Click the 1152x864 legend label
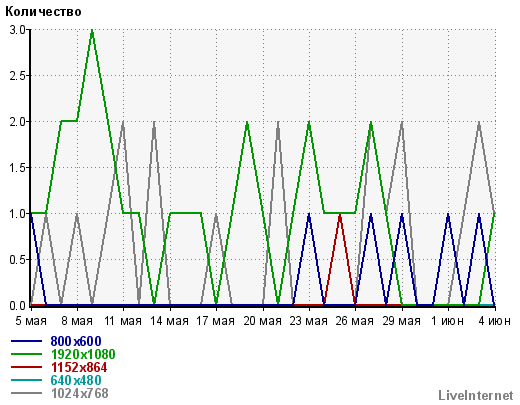Image resolution: width=520 pixels, height=405 pixels. [x=79, y=367]
